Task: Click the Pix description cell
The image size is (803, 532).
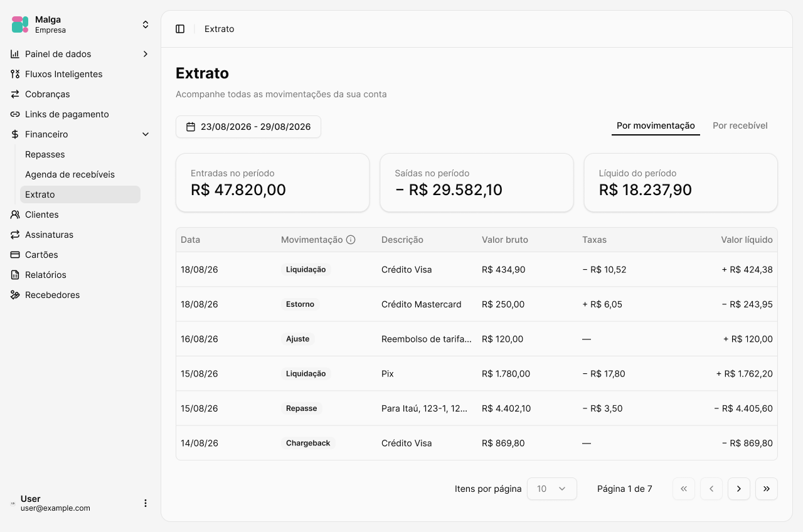Action: (388, 374)
